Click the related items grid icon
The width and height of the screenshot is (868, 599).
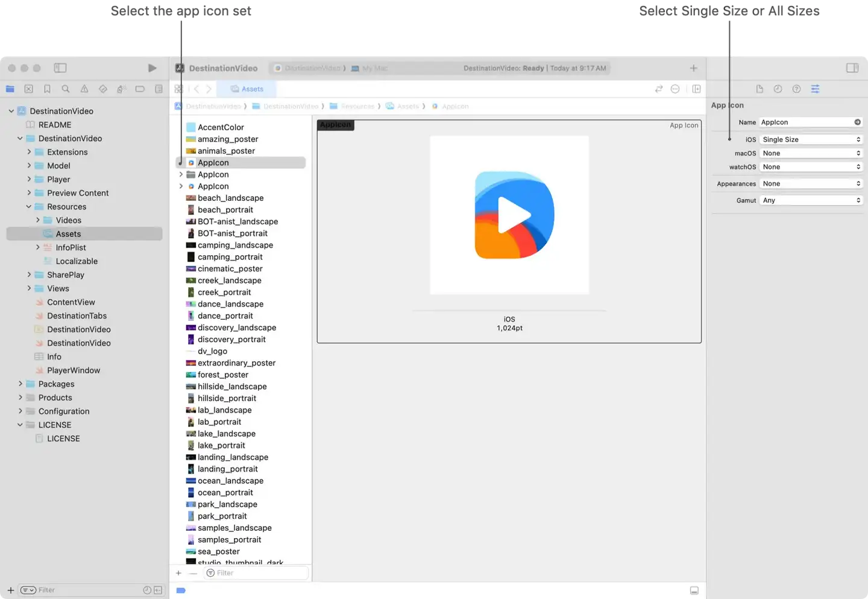pos(178,89)
